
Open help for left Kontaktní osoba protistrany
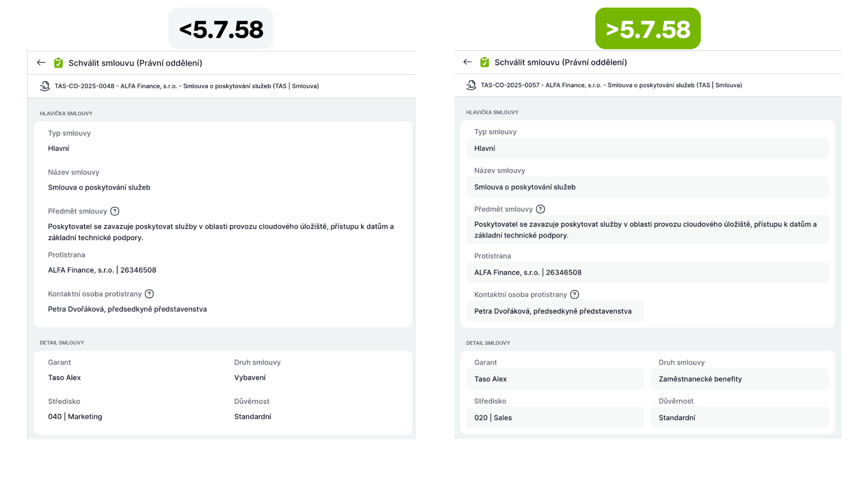click(x=149, y=294)
